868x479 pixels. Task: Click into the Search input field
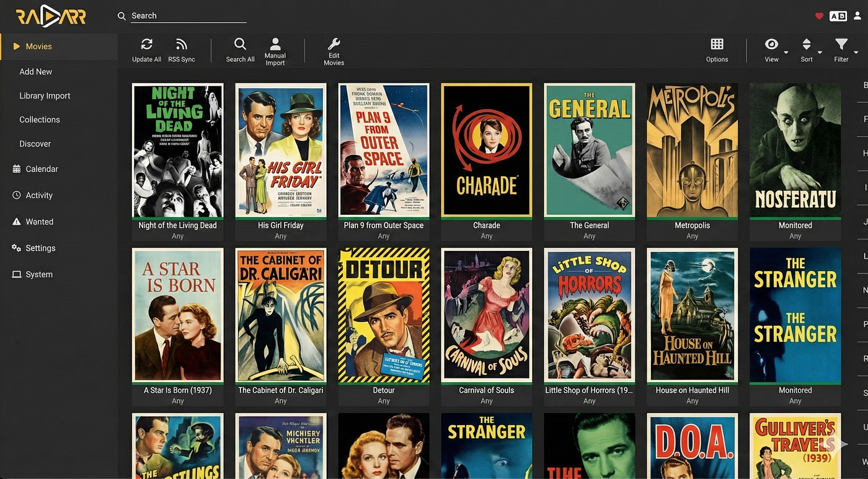[x=188, y=16]
